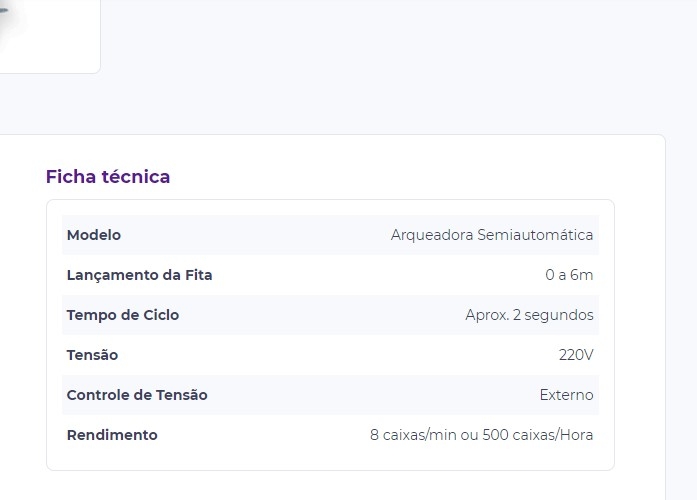Click the Rendimento row label
Screen dimensions: 697x500
(x=112, y=435)
